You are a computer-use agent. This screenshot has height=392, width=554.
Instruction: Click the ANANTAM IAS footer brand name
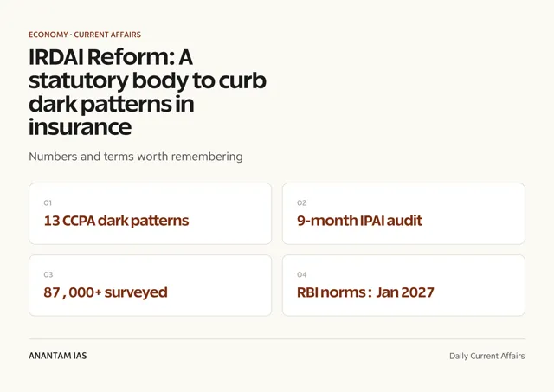[x=58, y=356]
